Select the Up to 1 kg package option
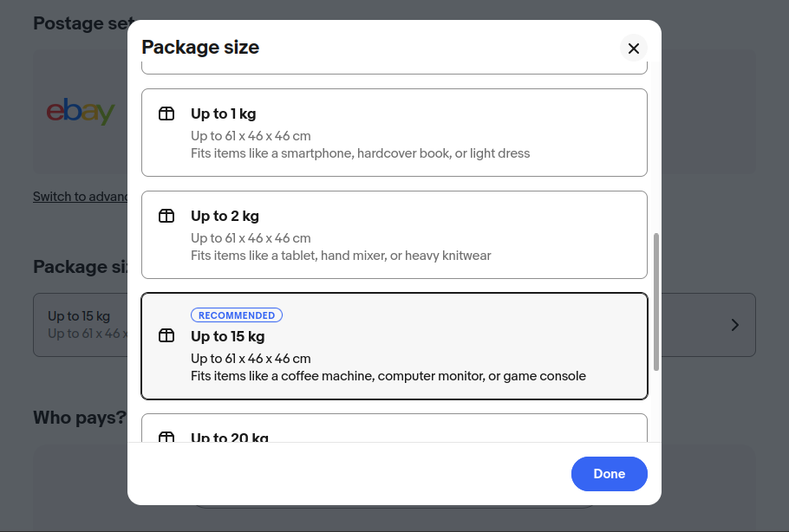The height and width of the screenshot is (532, 789). (394, 133)
